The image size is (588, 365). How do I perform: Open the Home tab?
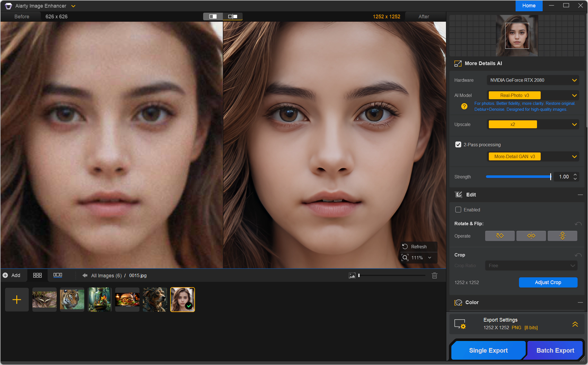click(529, 6)
